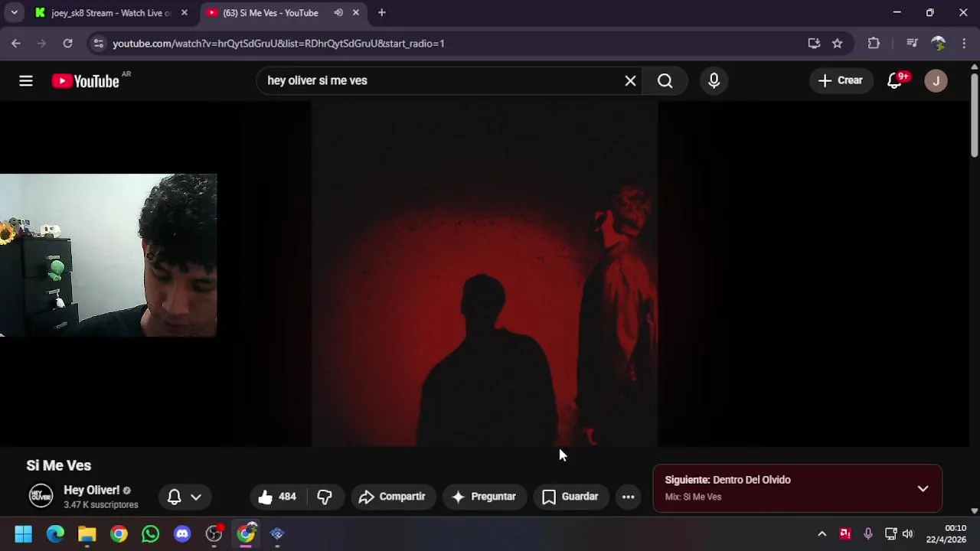Run search with the magnifier button
Viewport: 980px width, 551px height.
665,80
